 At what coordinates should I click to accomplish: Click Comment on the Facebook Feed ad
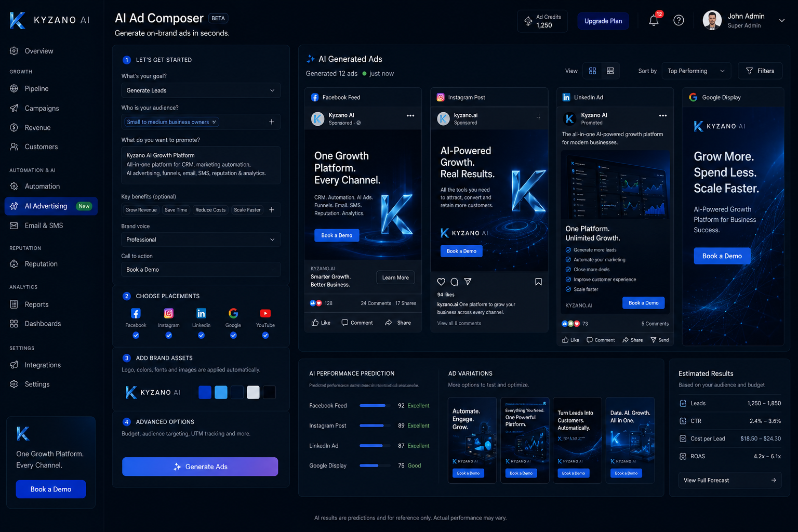[x=357, y=323]
